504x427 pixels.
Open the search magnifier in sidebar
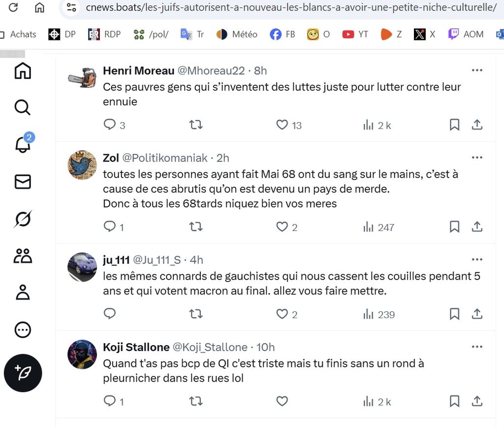(x=23, y=107)
